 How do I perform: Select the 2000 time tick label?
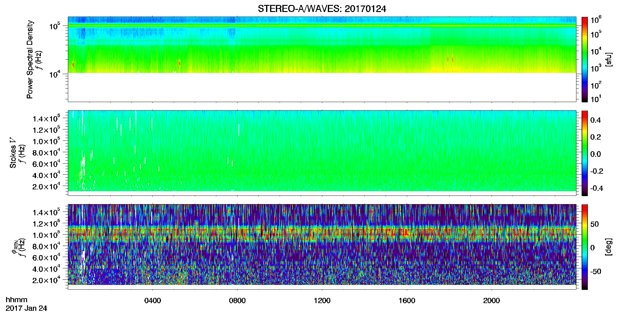point(492,301)
